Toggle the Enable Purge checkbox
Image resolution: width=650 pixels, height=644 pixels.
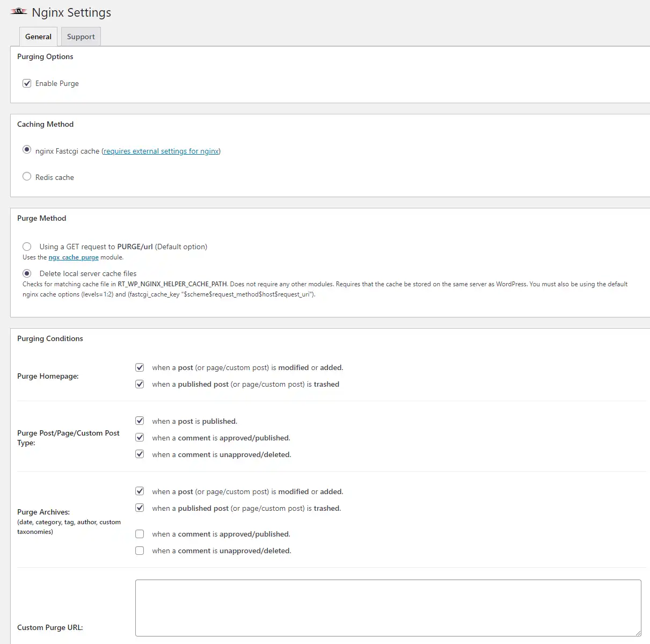click(27, 83)
